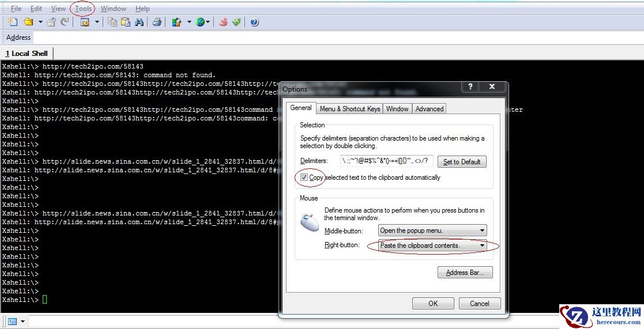This screenshot has width=644, height=329.
Task: Switch to Menu & Shortcut Keys tab
Action: (x=350, y=109)
